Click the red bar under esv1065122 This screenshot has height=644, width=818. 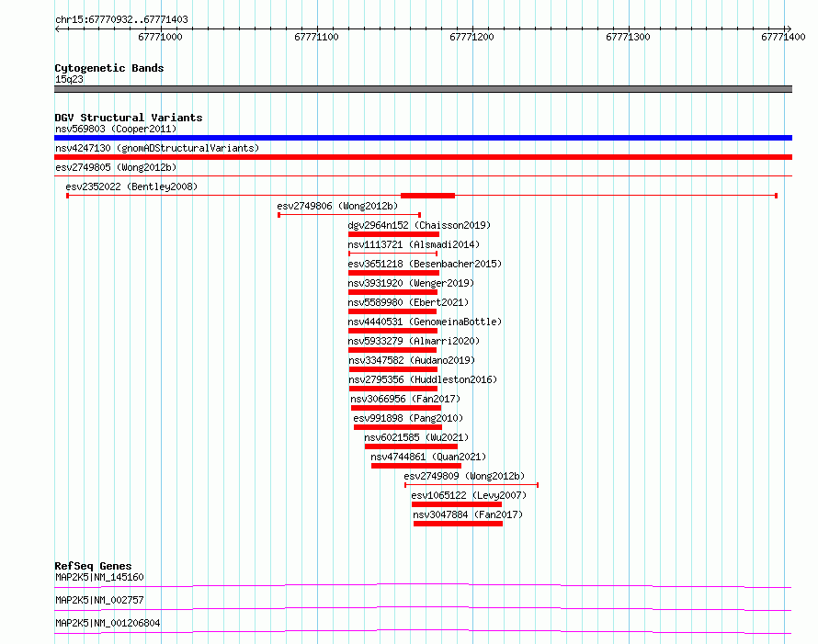pyautogui.click(x=457, y=504)
